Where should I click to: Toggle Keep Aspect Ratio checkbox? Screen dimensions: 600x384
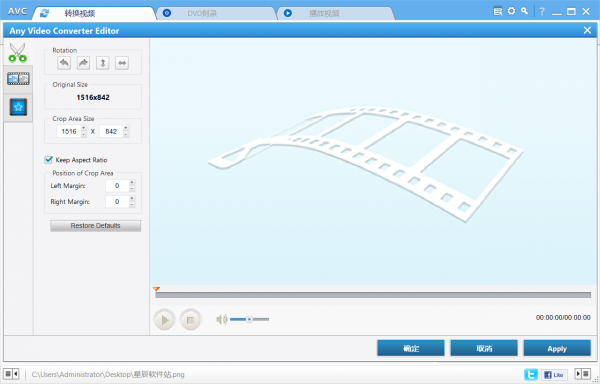click(x=49, y=160)
